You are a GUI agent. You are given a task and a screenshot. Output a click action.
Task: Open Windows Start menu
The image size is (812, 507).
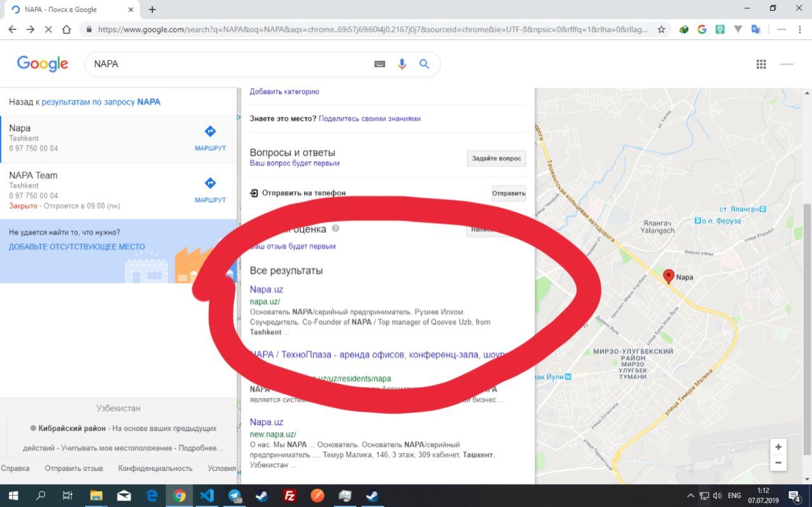coord(13,496)
